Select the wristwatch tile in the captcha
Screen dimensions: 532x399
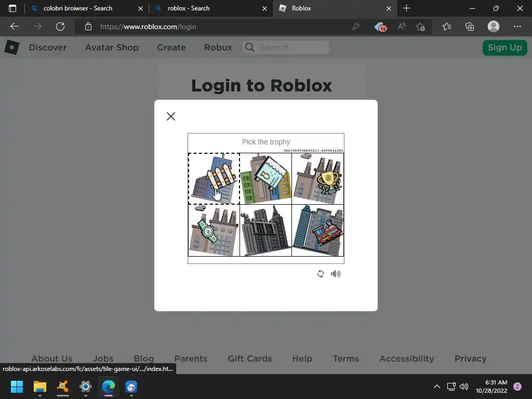coord(214,230)
